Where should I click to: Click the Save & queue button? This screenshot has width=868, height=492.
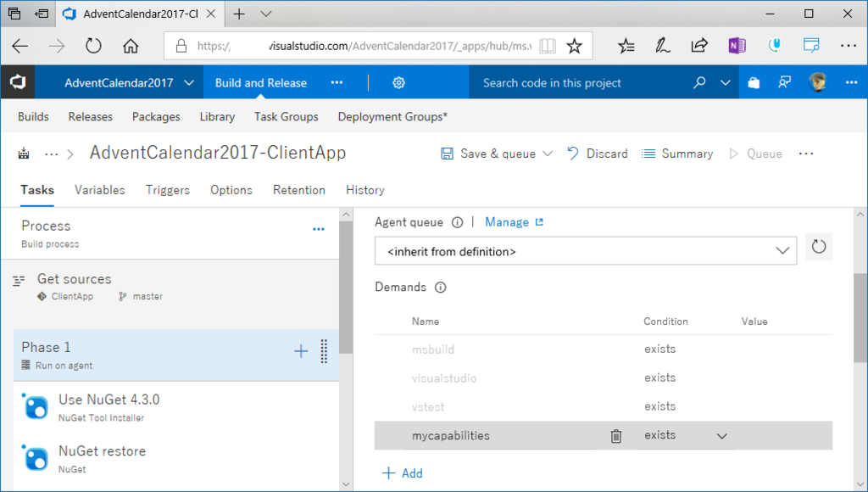(489, 154)
